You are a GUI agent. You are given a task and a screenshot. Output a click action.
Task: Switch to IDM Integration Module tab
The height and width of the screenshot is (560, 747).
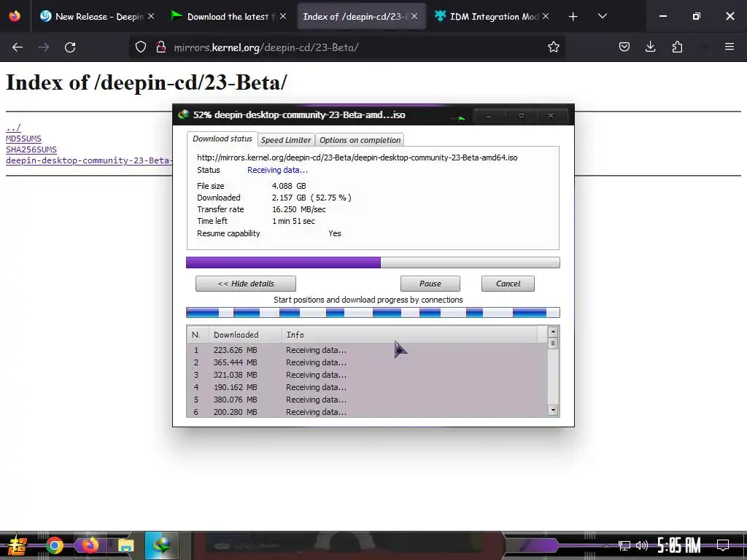point(493,17)
